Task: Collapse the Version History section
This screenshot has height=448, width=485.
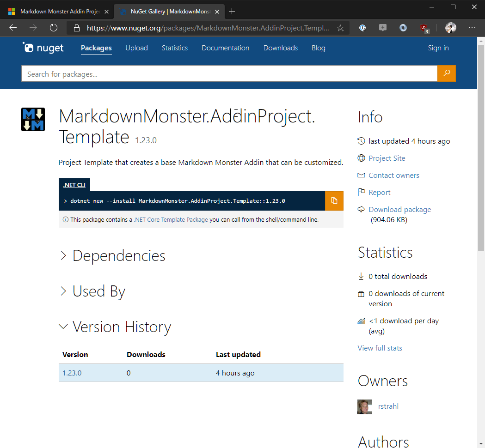Action: pos(115,327)
